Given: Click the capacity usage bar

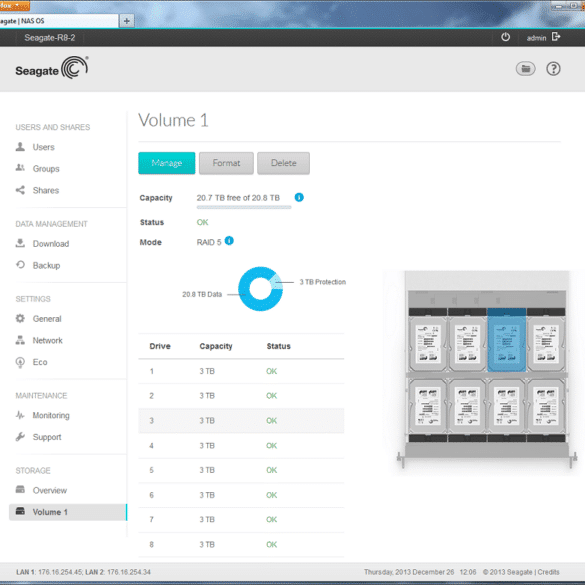Looking at the screenshot, I should 244,207.
